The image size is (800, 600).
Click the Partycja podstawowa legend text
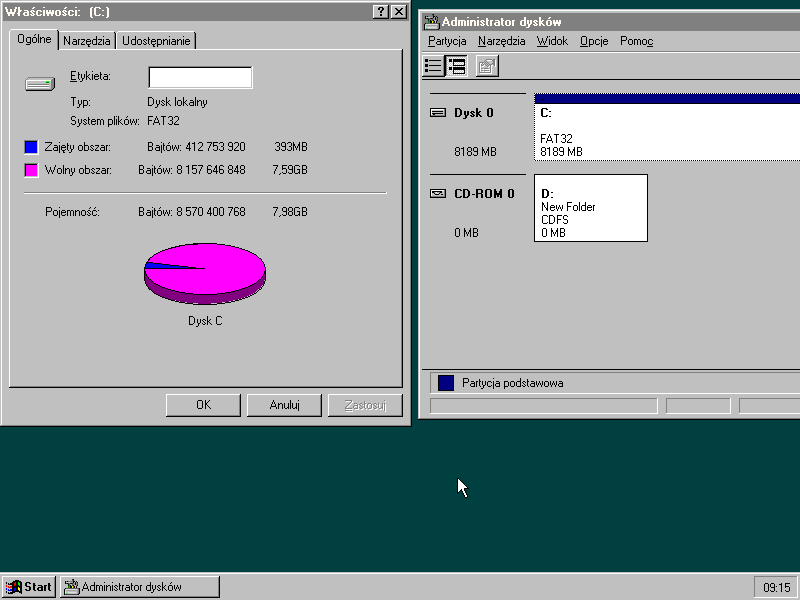click(512, 383)
